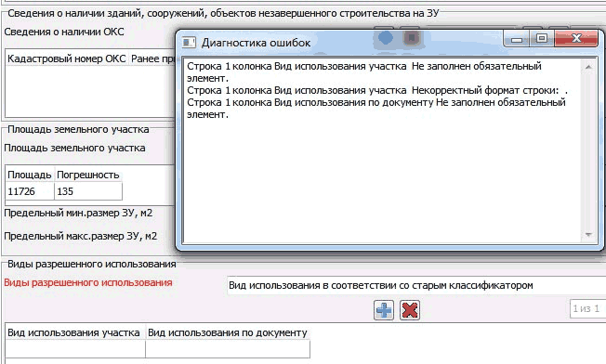The image size is (606, 364).
Task: Open the старым классификатором usage type field
Action: pyautogui.click(x=416, y=286)
